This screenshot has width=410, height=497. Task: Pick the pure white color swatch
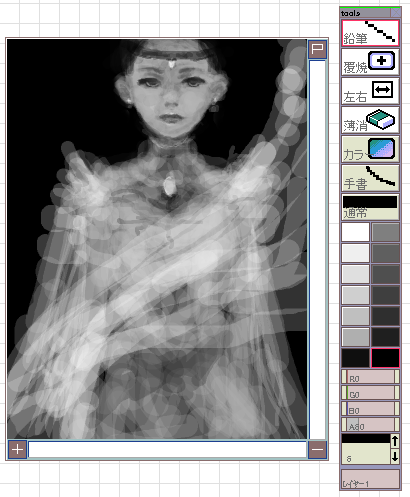pos(355,232)
